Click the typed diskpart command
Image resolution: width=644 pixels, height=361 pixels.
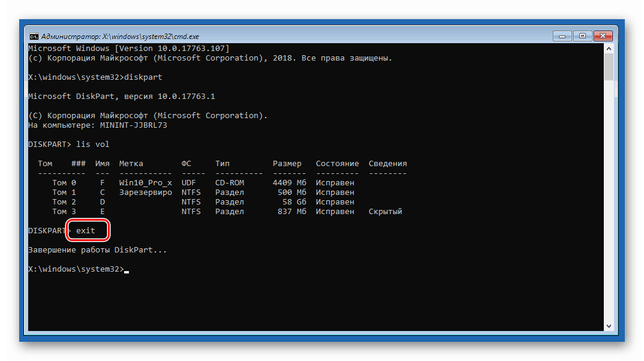(x=143, y=77)
